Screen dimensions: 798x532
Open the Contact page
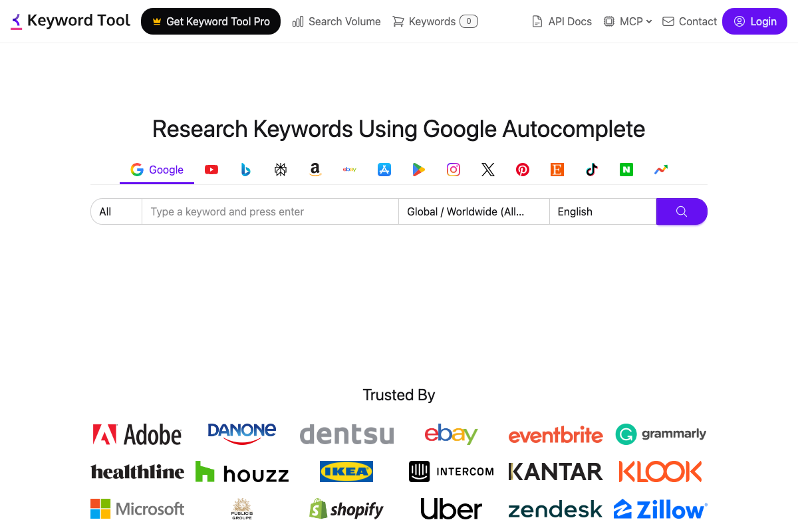pos(690,21)
